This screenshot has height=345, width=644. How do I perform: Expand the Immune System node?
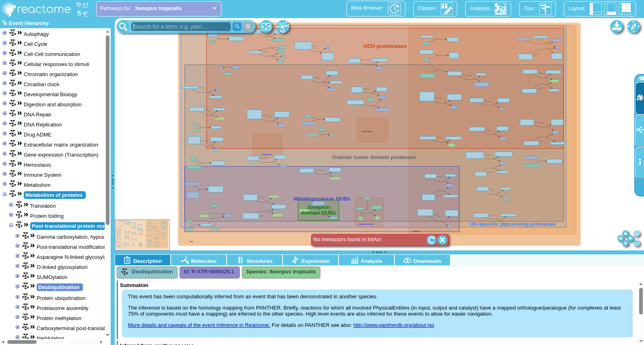pyautogui.click(x=4, y=174)
